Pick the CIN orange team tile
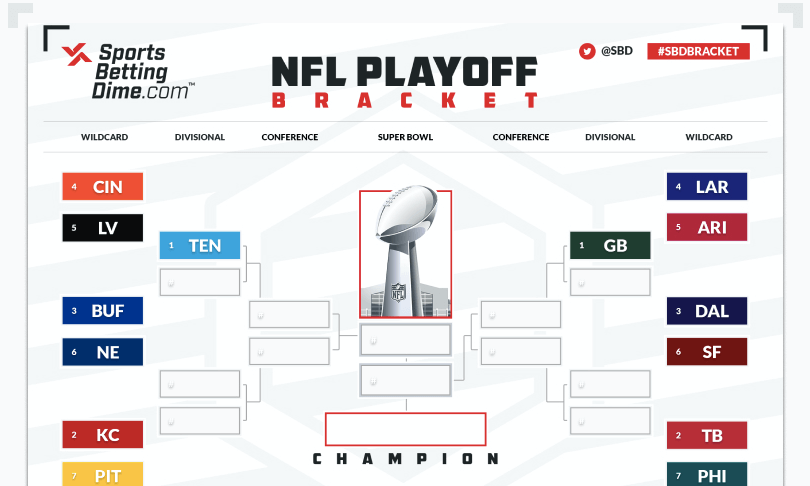The height and width of the screenshot is (486, 810). (103, 186)
